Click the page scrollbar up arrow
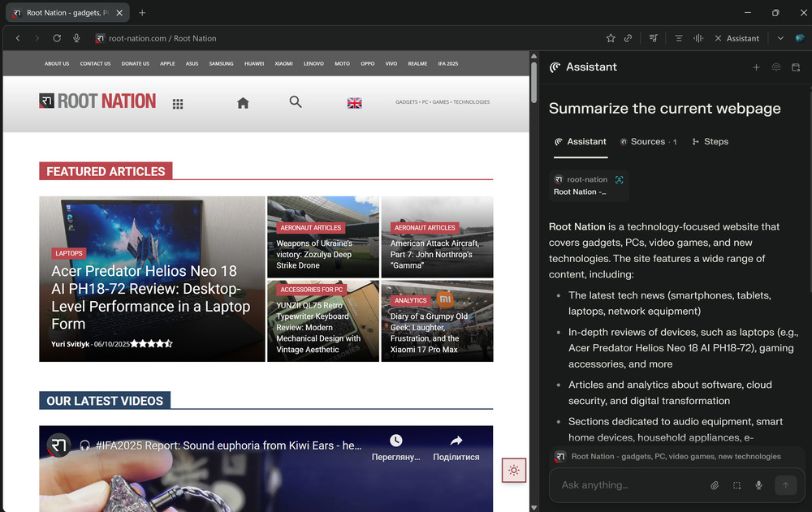The width and height of the screenshot is (812, 512). [x=534, y=55]
